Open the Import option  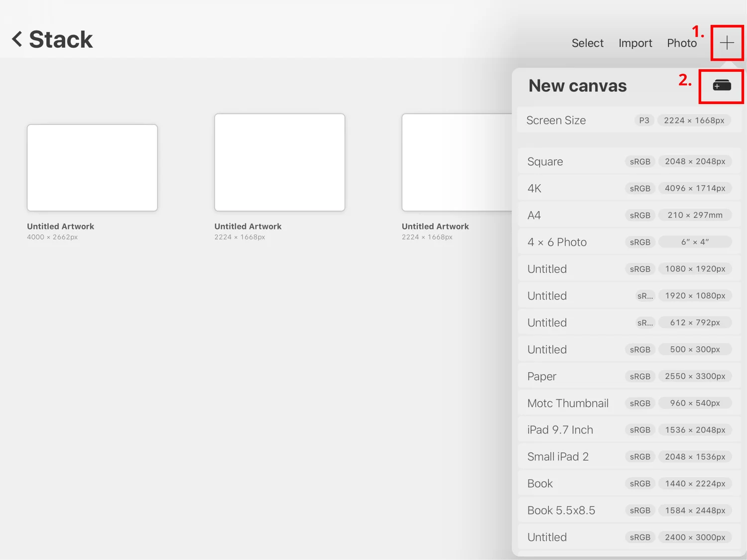(635, 43)
